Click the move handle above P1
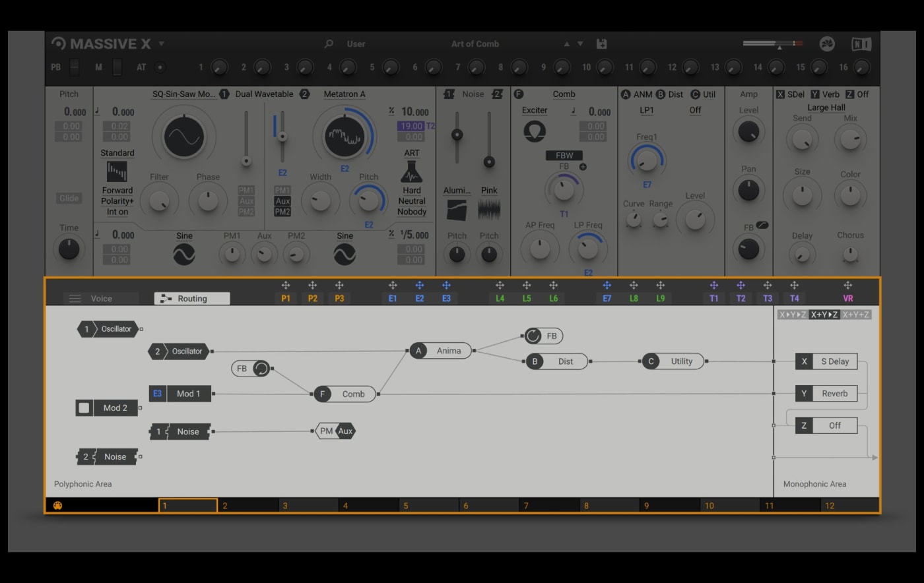The width and height of the screenshot is (924, 583). click(x=286, y=286)
